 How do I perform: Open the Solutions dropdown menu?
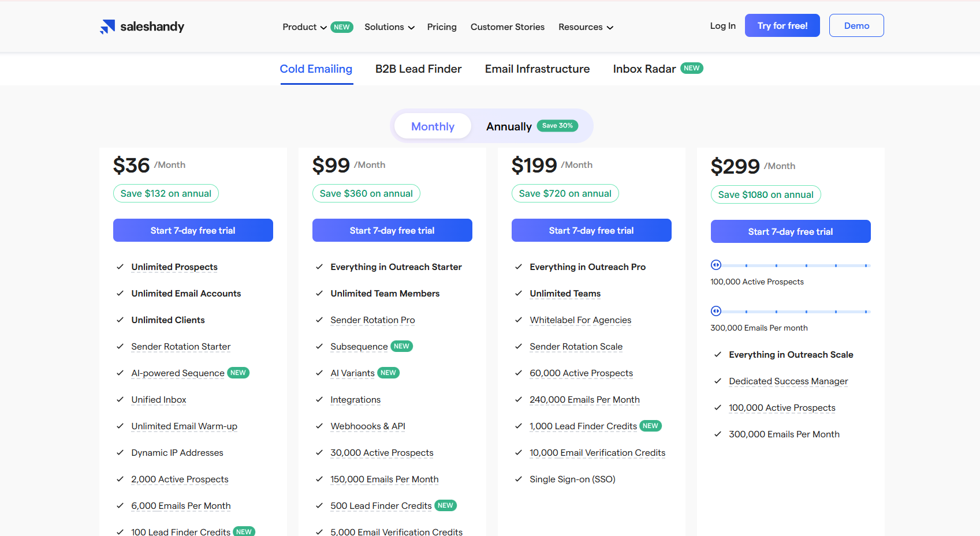coord(389,27)
